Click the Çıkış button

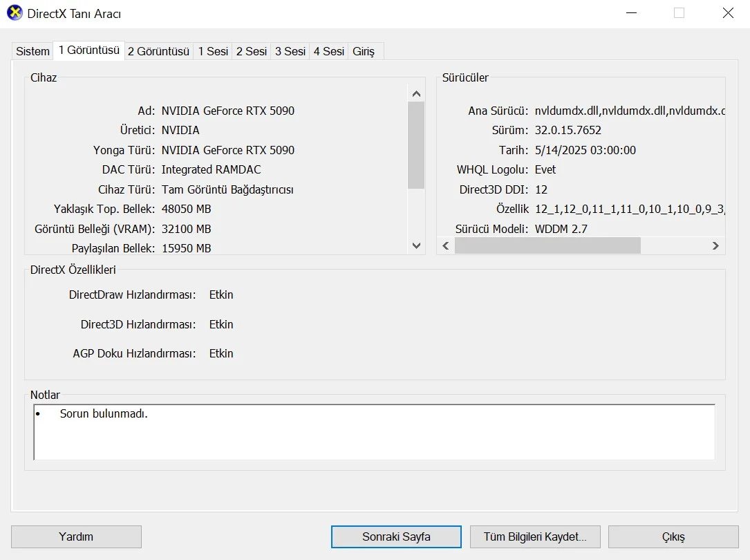click(x=673, y=536)
